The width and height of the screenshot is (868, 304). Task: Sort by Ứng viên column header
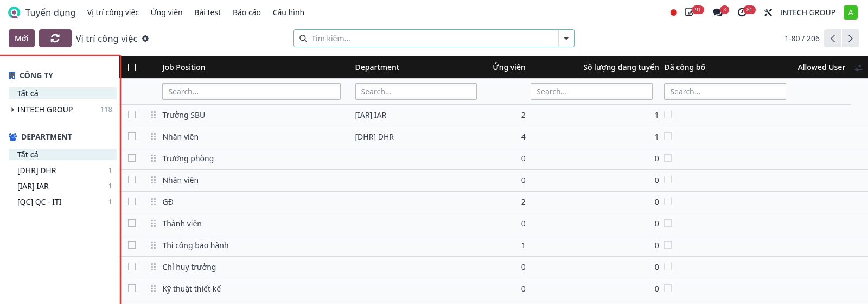click(x=509, y=67)
